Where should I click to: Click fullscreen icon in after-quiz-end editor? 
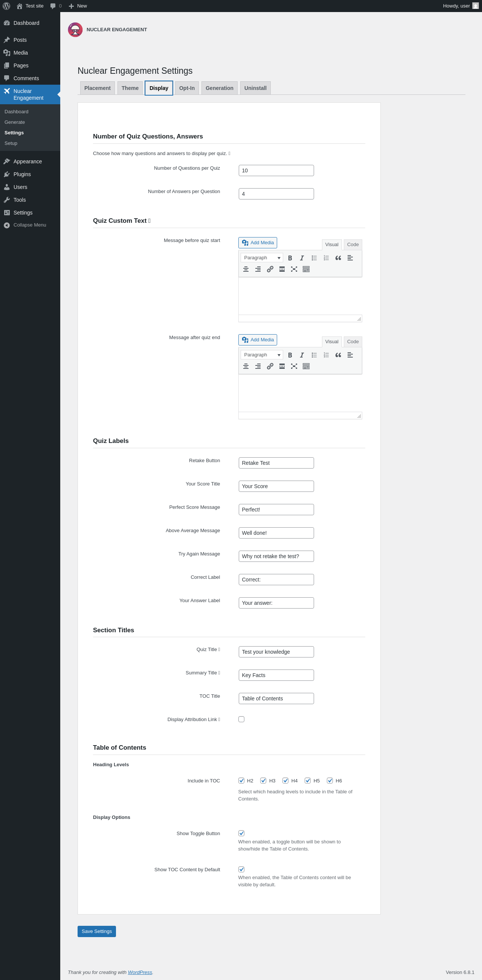coord(294,366)
